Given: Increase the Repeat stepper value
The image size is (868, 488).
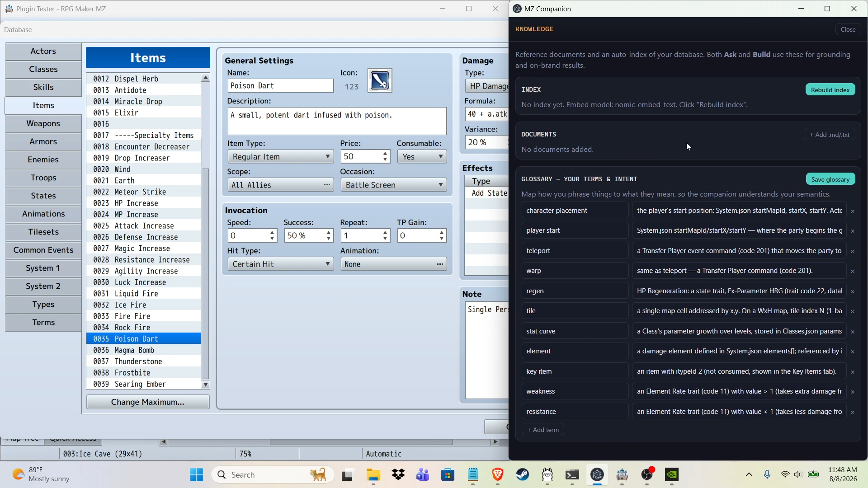Looking at the screenshot, I should pyautogui.click(x=385, y=233).
